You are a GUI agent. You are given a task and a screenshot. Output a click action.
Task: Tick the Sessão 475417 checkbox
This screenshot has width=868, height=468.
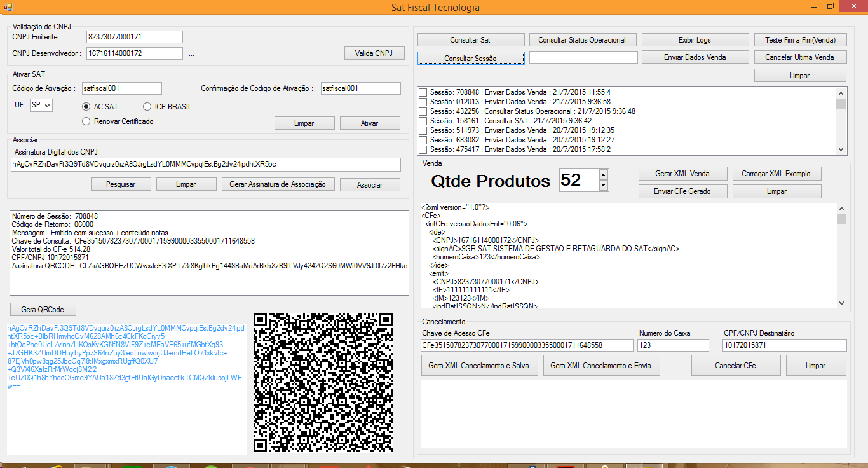click(x=423, y=149)
